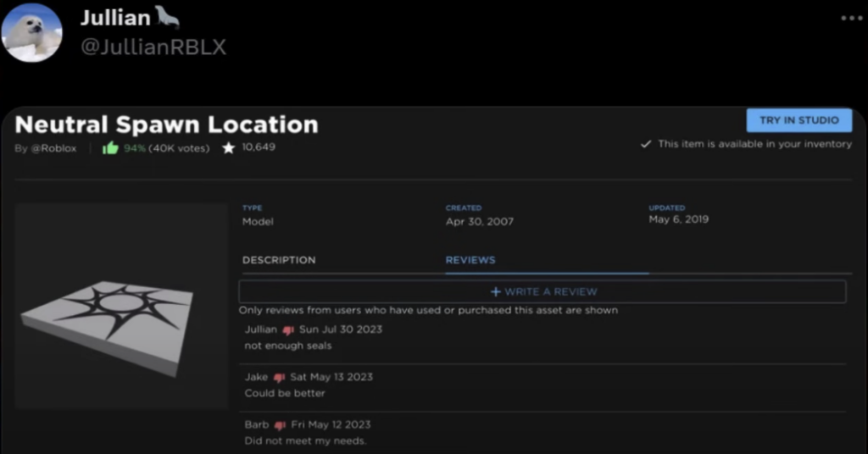This screenshot has width=868, height=454.
Task: Click the (40K votes) text
Action: (x=179, y=148)
